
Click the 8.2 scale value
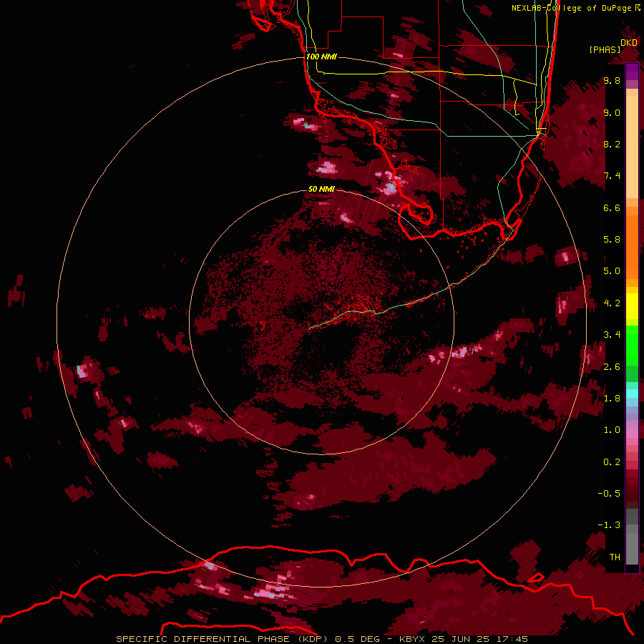[x=612, y=145]
